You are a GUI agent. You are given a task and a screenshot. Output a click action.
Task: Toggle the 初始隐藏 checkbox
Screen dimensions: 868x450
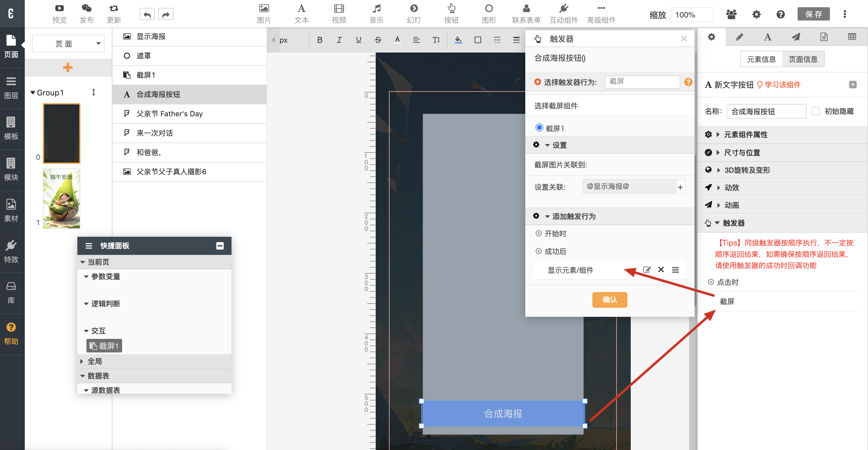pyautogui.click(x=815, y=111)
